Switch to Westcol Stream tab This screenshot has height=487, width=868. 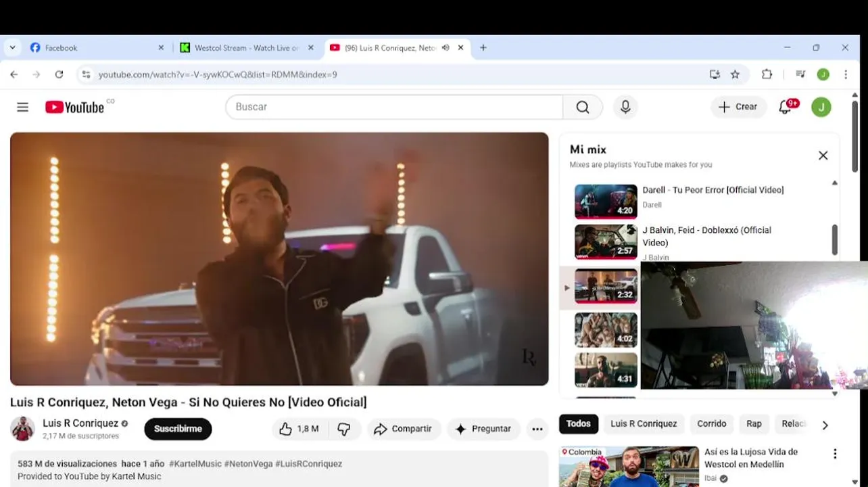246,48
